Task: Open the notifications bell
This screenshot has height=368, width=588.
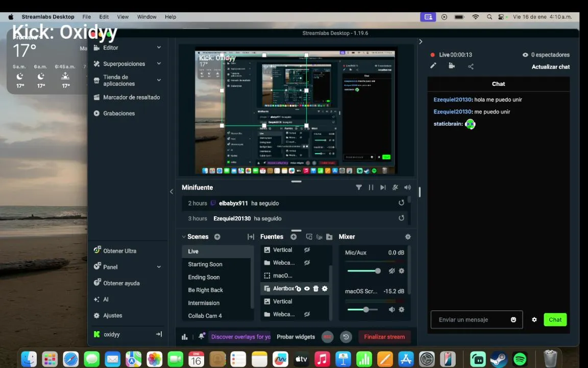Action: [202, 336]
